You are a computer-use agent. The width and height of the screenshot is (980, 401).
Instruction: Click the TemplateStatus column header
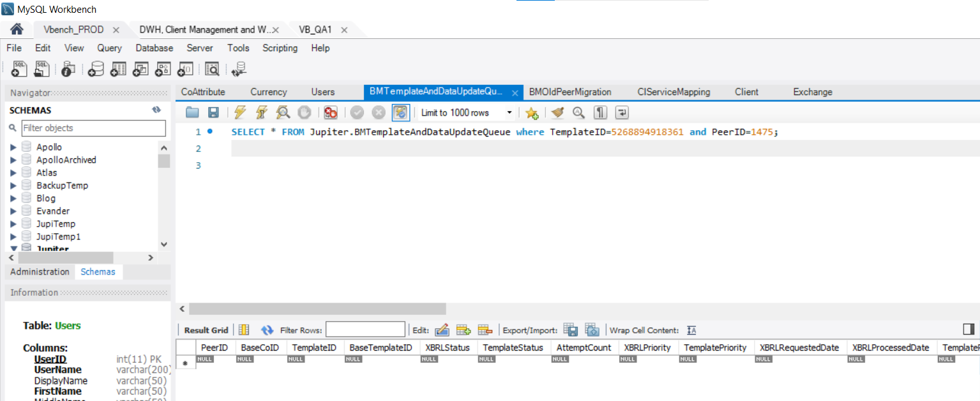pos(513,347)
